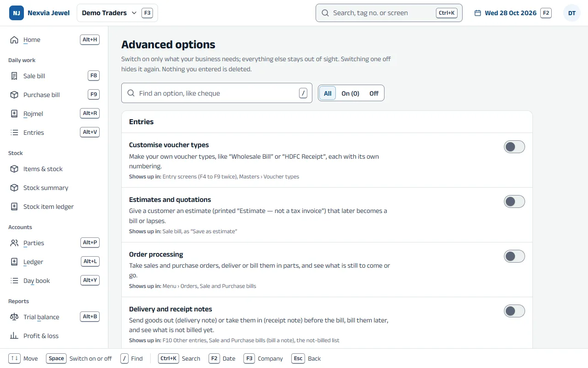The height and width of the screenshot is (368, 588).
Task: Show only On (0) options
Action: click(351, 93)
